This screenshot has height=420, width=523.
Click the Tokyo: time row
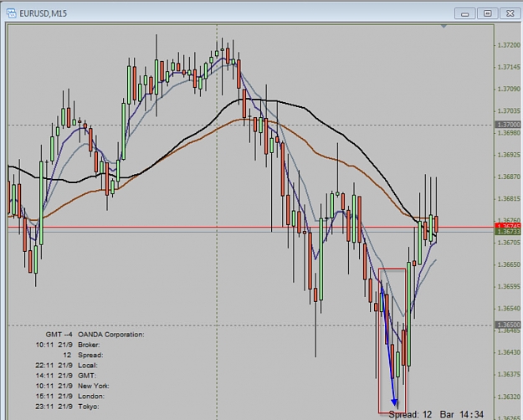67,407
